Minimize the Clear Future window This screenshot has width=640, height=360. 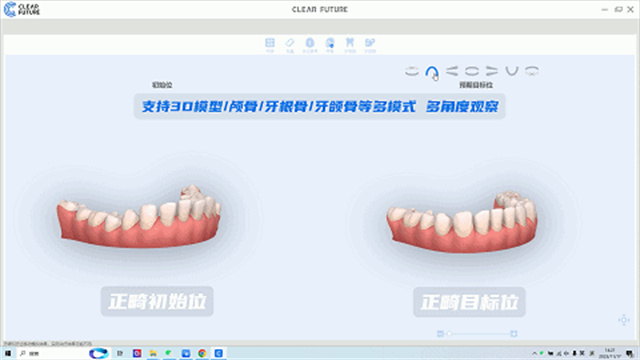(x=604, y=9)
